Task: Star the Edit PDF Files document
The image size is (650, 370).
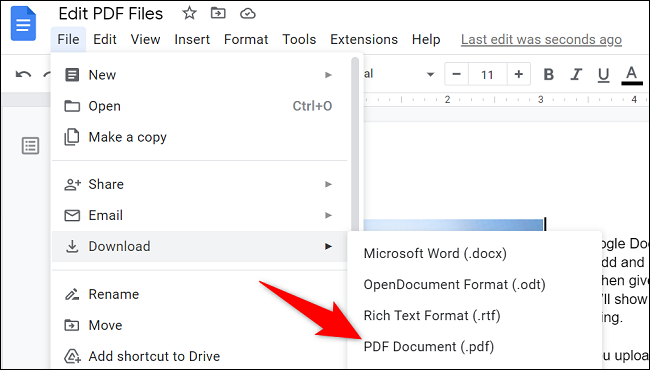Action: click(189, 14)
